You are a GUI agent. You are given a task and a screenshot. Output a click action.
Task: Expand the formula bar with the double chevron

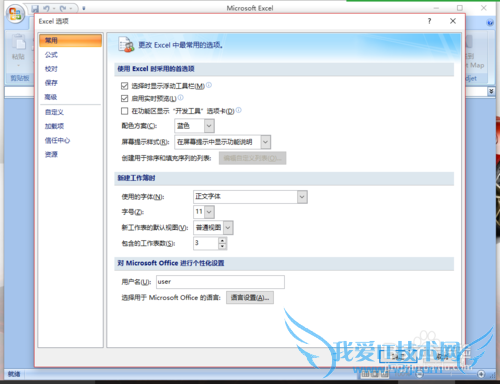[491, 91]
